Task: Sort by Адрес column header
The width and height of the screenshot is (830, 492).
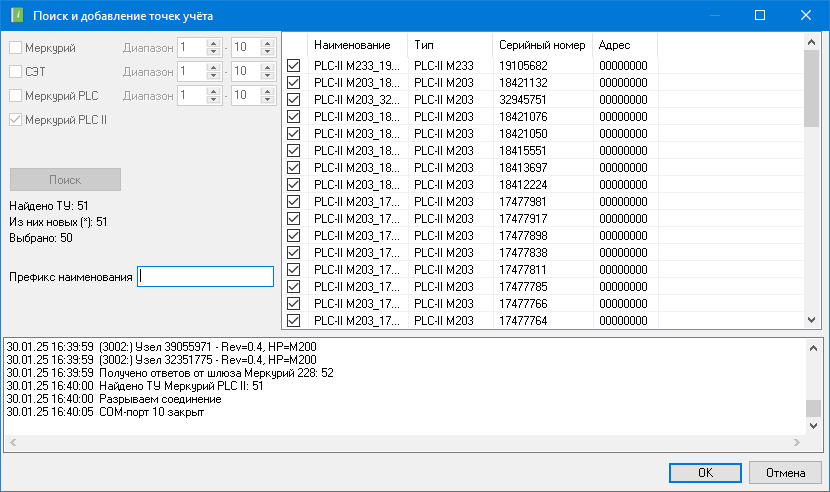Action: tap(625, 45)
